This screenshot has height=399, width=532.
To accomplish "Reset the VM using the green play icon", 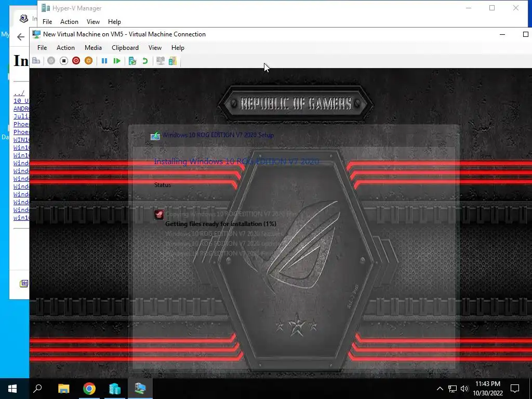I will pyautogui.click(x=117, y=61).
